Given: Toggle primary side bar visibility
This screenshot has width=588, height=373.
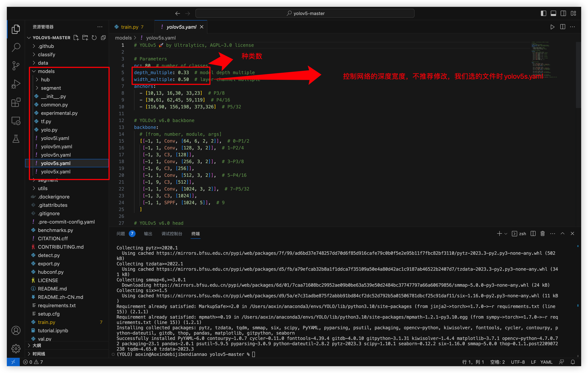Looking at the screenshot, I should pyautogui.click(x=544, y=13).
